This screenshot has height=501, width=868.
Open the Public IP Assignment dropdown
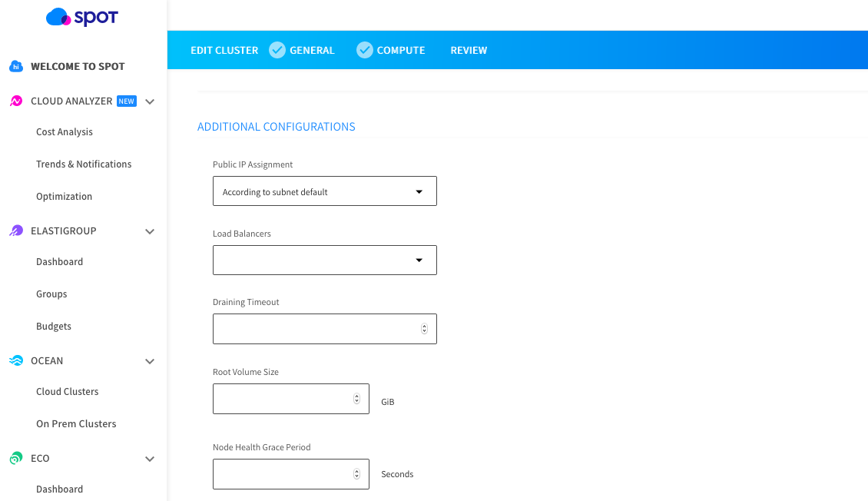tap(324, 191)
